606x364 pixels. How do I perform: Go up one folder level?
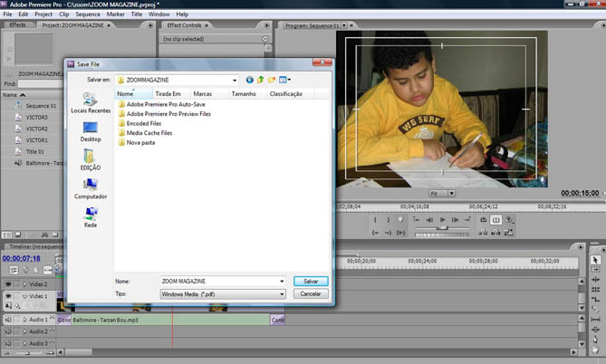pos(260,80)
